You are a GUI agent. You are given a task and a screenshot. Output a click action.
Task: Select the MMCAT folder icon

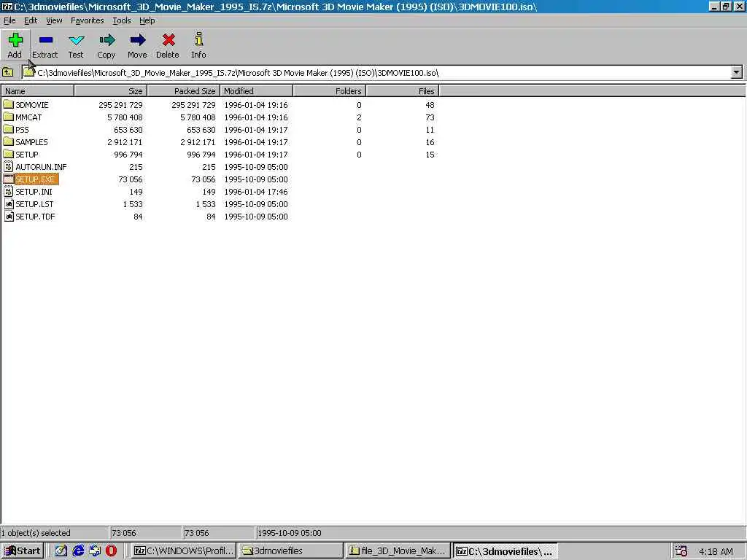(8, 117)
